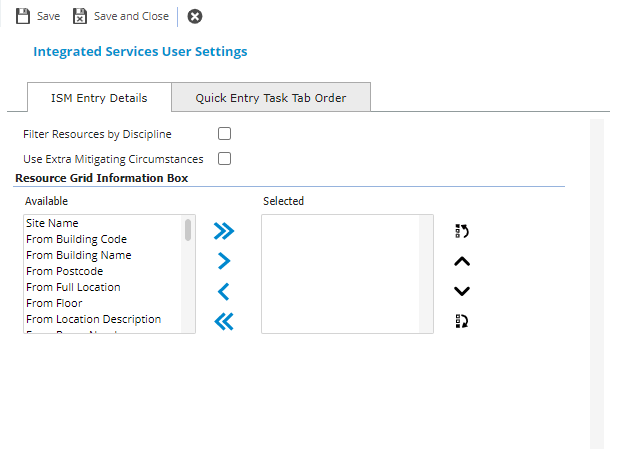Enable Filter Resources by Discipline checkbox
This screenshot has height=464, width=620.
pos(225,134)
